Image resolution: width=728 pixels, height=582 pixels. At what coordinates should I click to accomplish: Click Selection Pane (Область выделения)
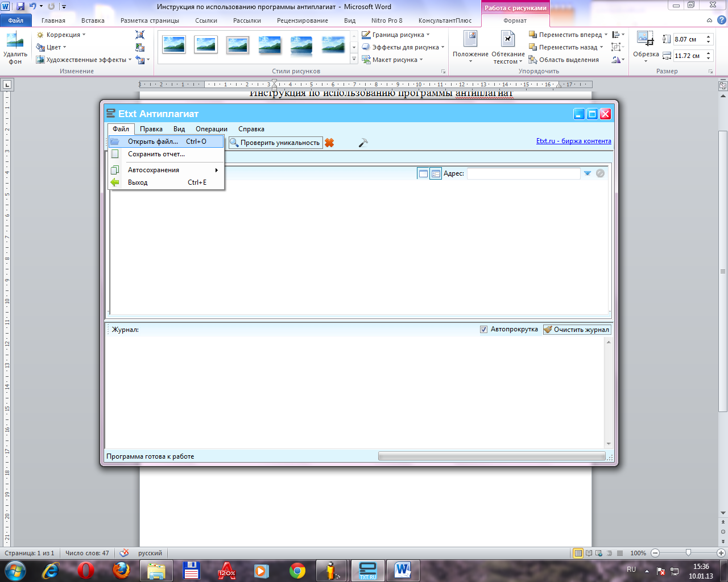coord(564,60)
